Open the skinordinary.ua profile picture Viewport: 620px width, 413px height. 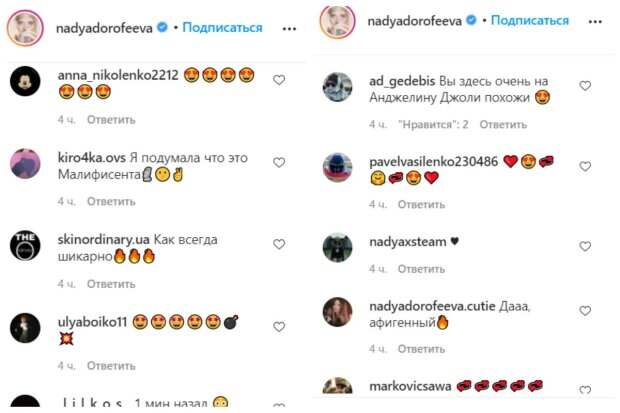25,246
